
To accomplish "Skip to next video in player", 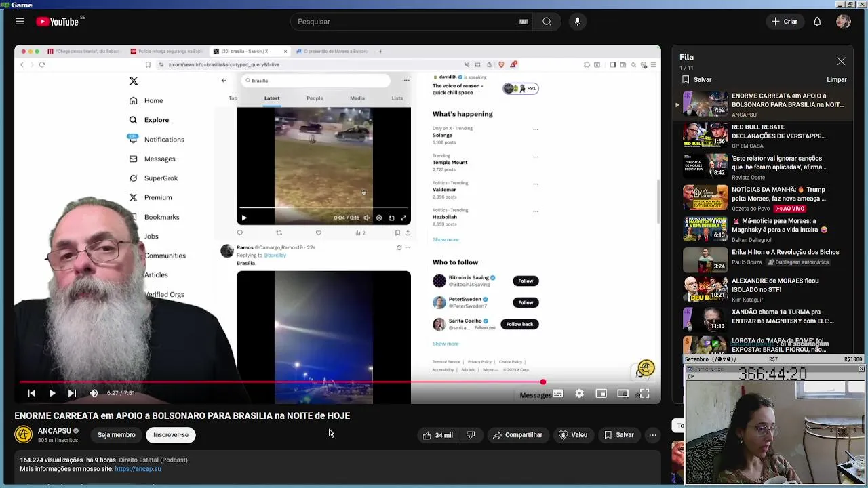I will tap(72, 393).
